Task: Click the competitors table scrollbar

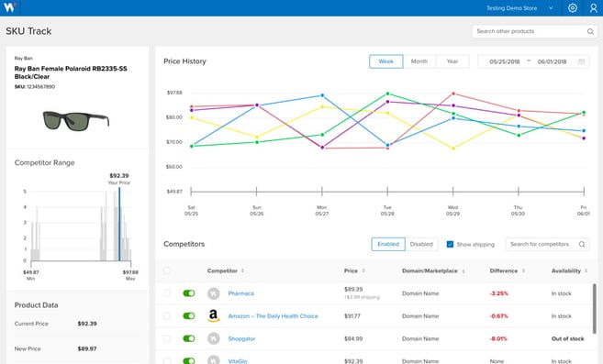Action: point(595,309)
